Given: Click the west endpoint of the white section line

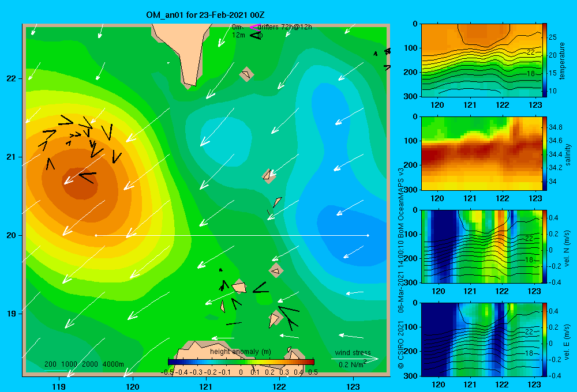Looking at the screenshot, I should click(96, 235).
